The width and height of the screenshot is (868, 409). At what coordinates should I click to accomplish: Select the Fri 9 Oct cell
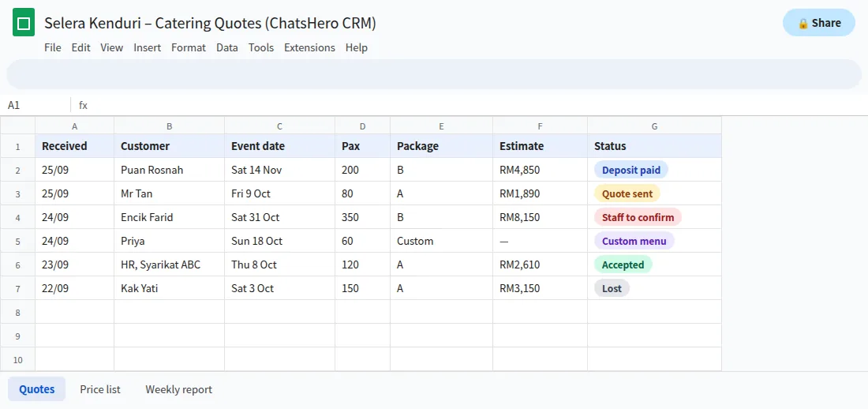279,194
